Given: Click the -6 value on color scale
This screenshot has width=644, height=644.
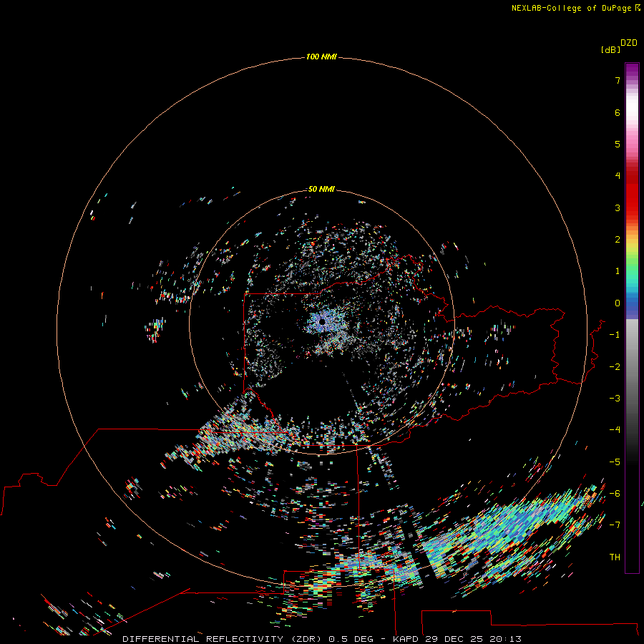Looking at the screenshot, I should 615,494.
